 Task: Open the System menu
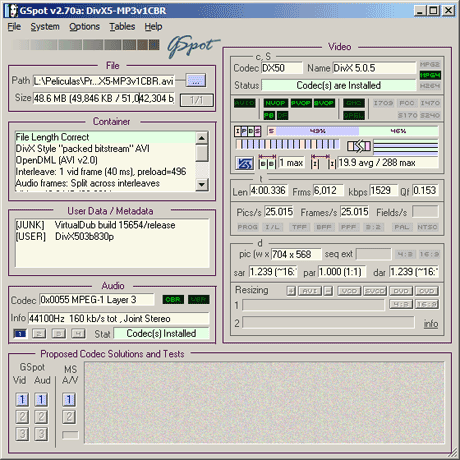45,27
